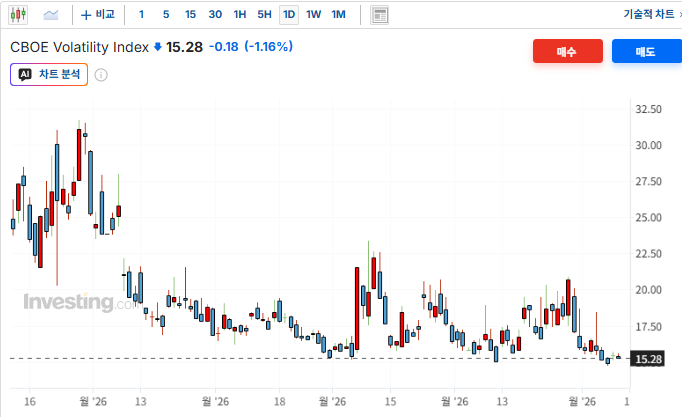
Task: Click the 15.28 current price axis label
Action: tap(648, 359)
